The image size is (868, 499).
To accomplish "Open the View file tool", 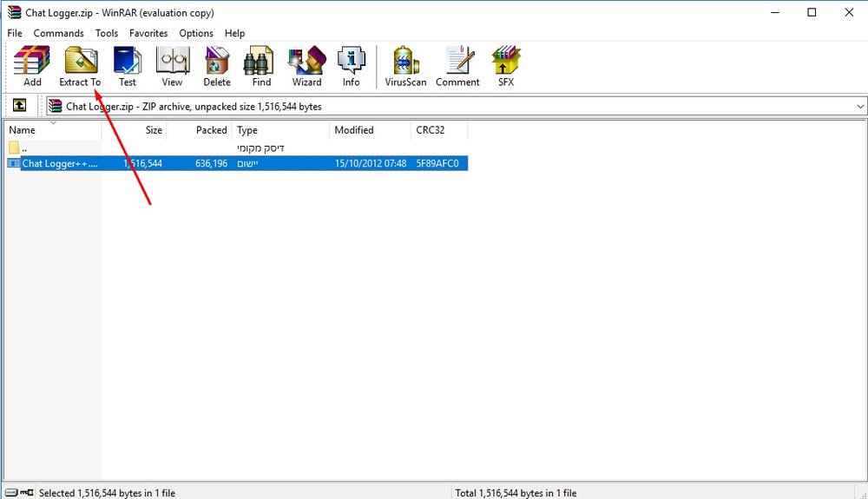I will pyautogui.click(x=172, y=66).
